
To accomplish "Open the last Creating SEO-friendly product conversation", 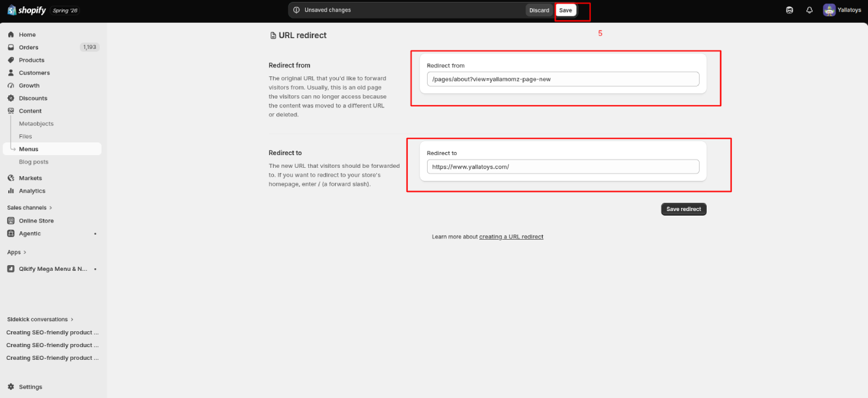I will [52, 358].
